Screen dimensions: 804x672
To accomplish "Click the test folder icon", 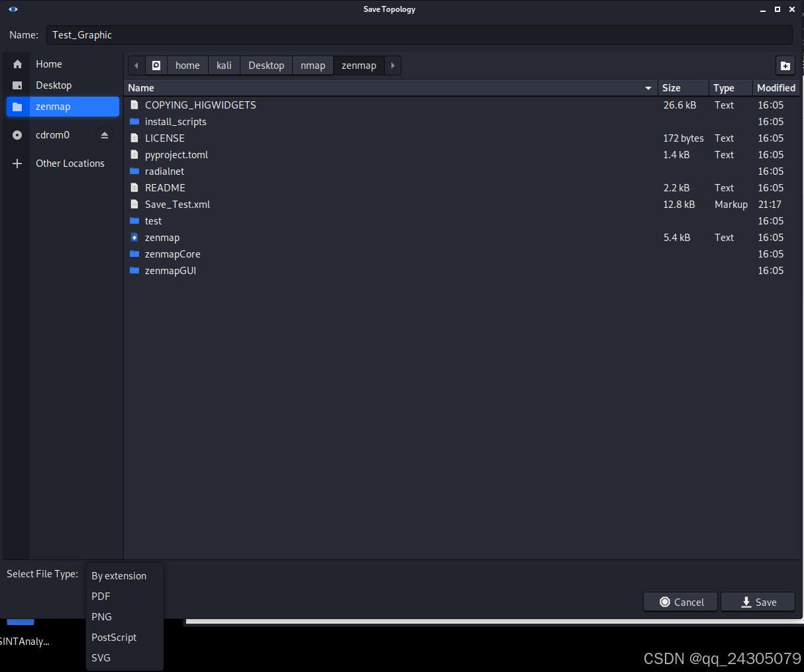I will pyautogui.click(x=134, y=220).
